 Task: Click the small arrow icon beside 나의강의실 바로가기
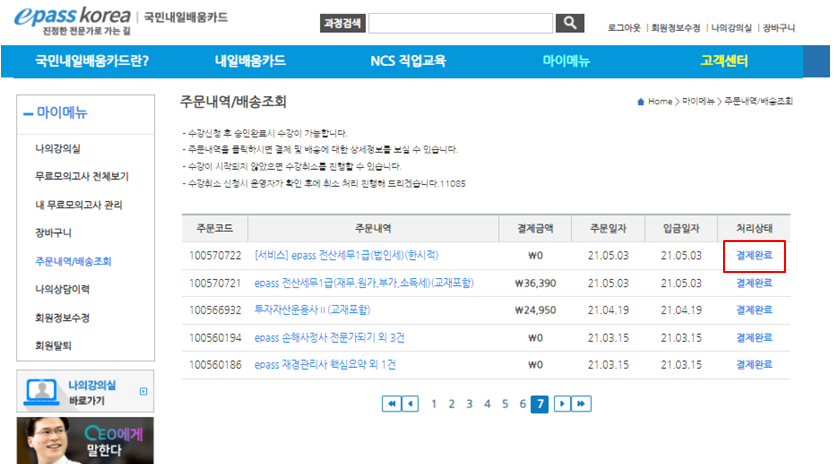click(143, 391)
